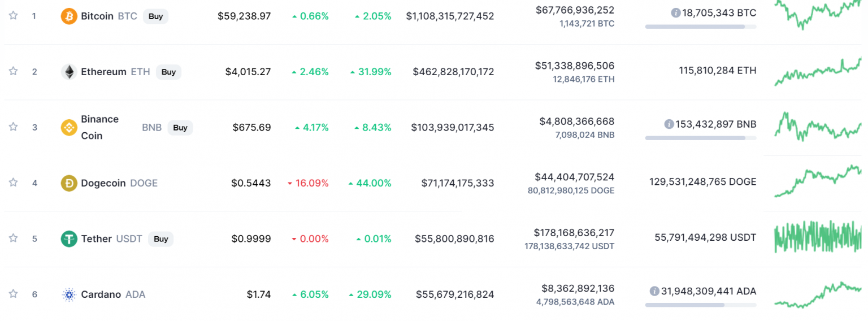Image resolution: width=868 pixels, height=321 pixels.
Task: Click the Ethereum logo icon
Action: [x=69, y=72]
